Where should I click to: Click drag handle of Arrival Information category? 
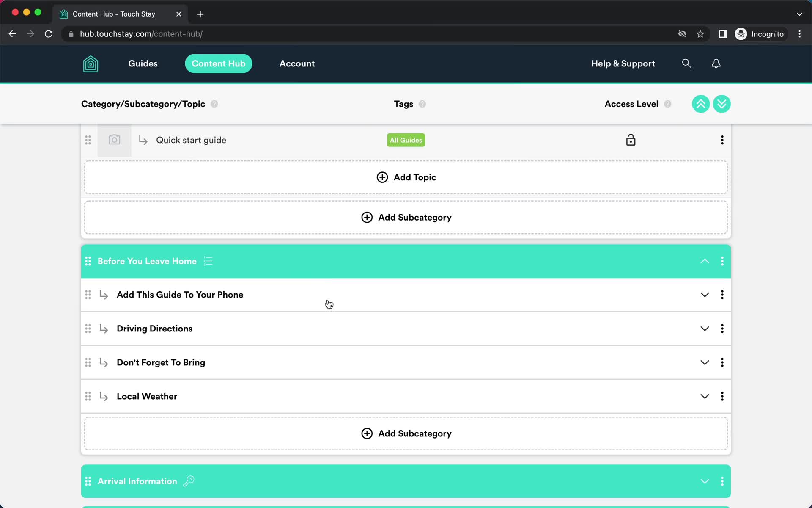(x=88, y=481)
